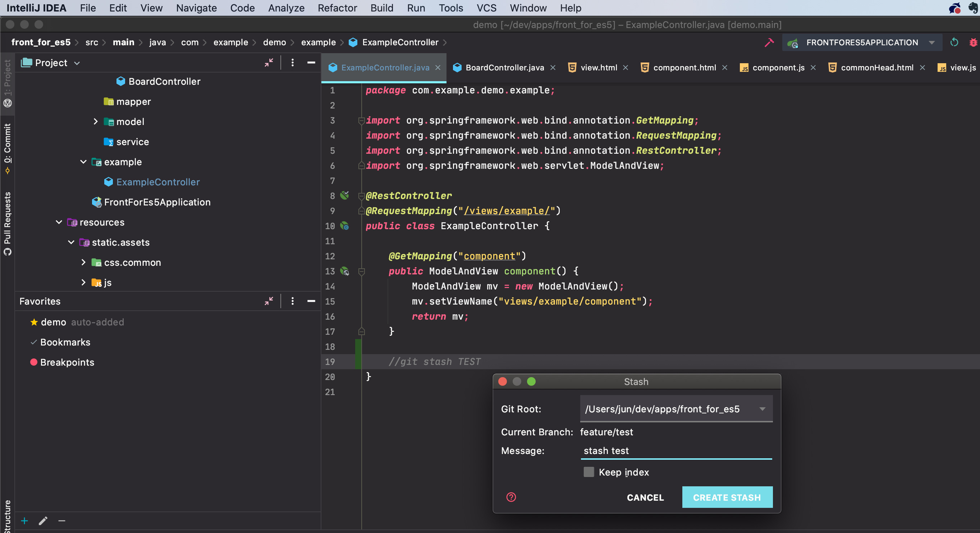Image resolution: width=980 pixels, height=533 pixels.
Task: Toggle the Project tool window side tab
Action: click(x=7, y=84)
